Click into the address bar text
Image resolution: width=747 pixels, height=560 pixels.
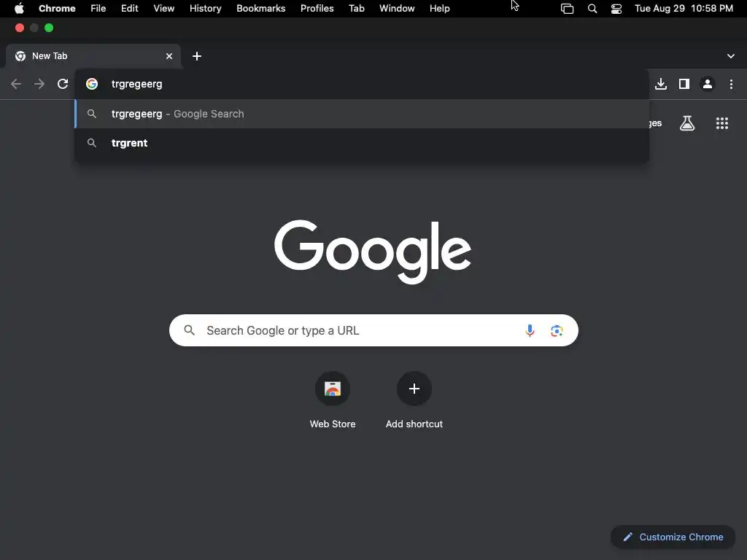(x=136, y=85)
